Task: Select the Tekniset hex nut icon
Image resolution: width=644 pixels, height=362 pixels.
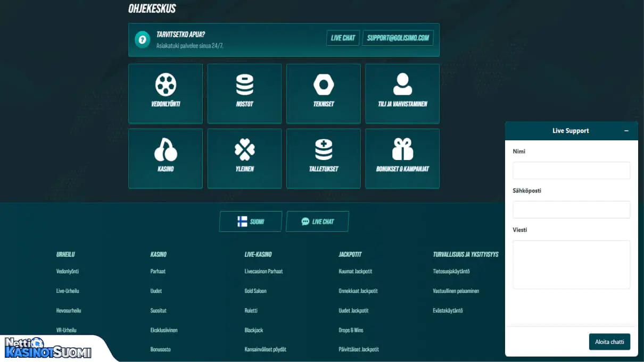Action: 323,85
